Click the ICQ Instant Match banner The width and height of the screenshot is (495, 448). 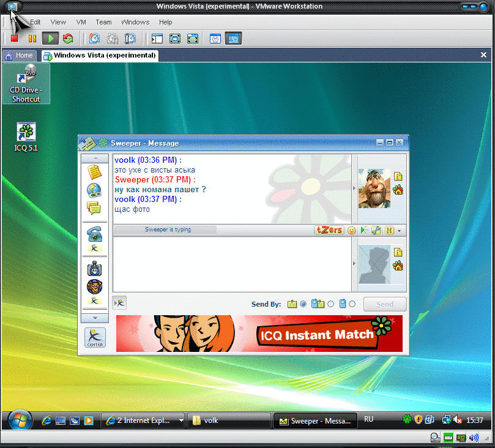(259, 334)
